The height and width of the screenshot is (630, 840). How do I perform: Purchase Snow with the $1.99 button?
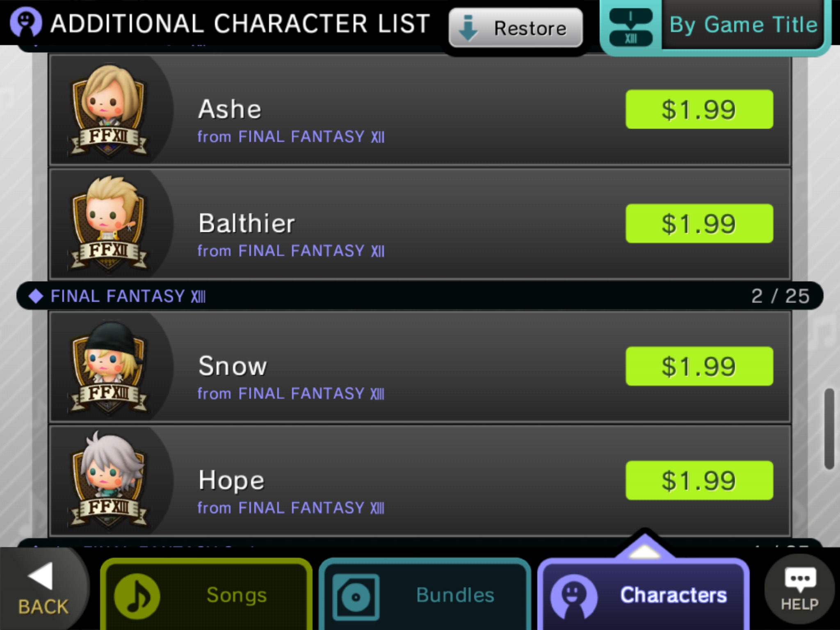[x=699, y=366]
